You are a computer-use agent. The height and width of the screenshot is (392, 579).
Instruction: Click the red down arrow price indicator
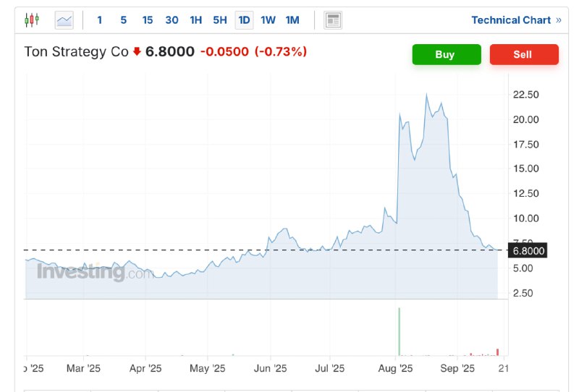[137, 52]
